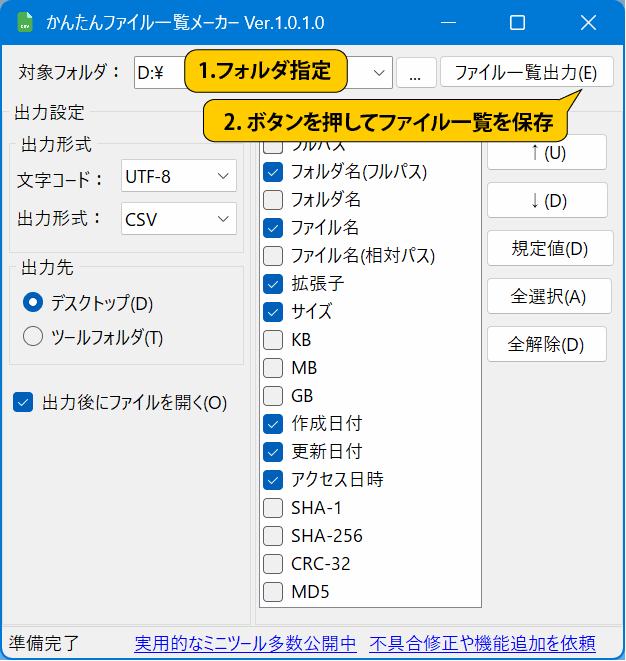This screenshot has width=626, height=661.
Task: Check the MB checkbox
Action: 273,368
